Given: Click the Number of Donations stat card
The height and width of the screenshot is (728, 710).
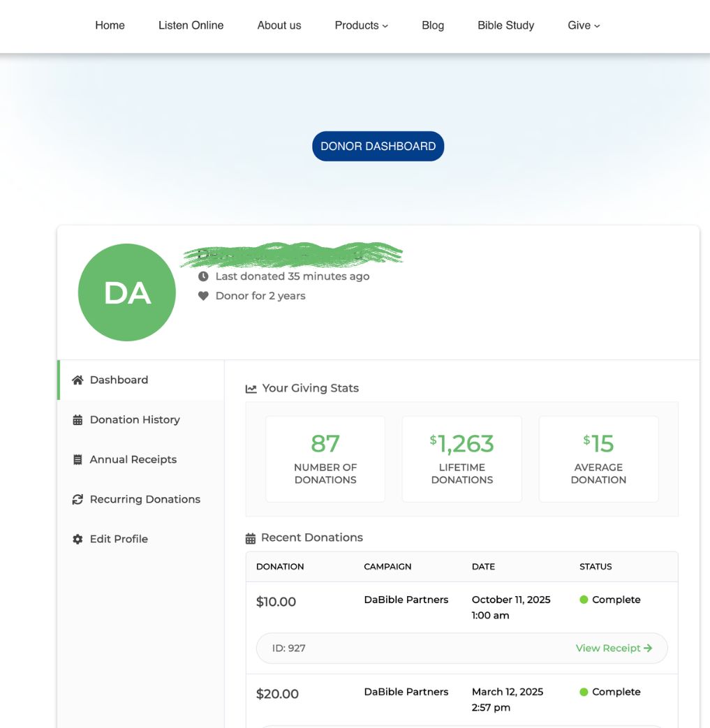Looking at the screenshot, I should point(325,459).
